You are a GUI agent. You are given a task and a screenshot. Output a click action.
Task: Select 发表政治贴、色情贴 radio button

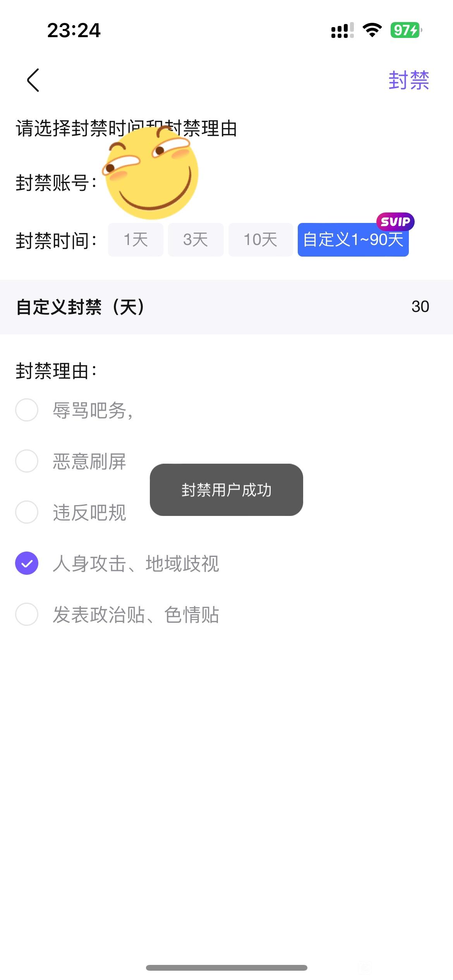pos(27,614)
